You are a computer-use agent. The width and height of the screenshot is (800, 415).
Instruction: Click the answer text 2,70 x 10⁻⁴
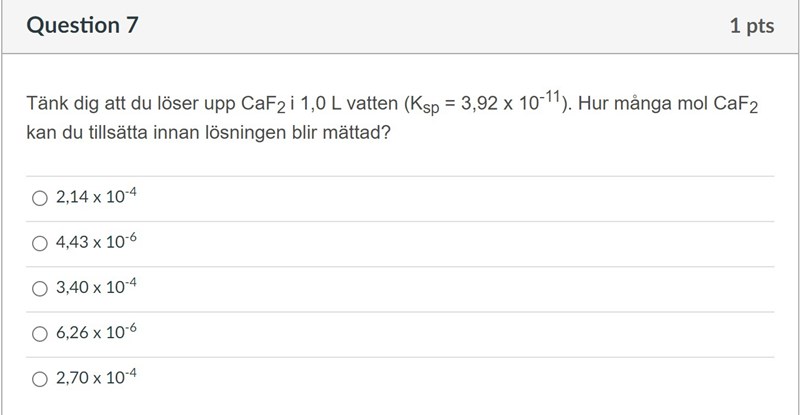[96, 378]
